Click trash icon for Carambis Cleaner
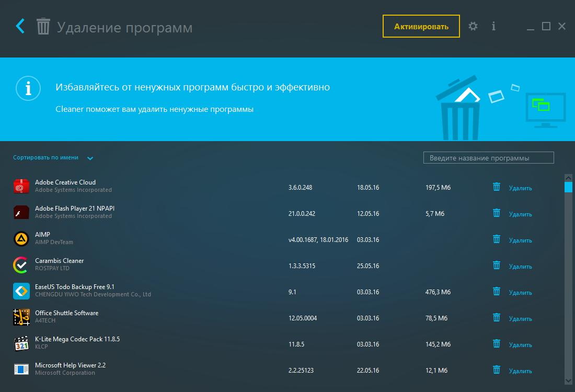575x392 pixels. click(497, 265)
